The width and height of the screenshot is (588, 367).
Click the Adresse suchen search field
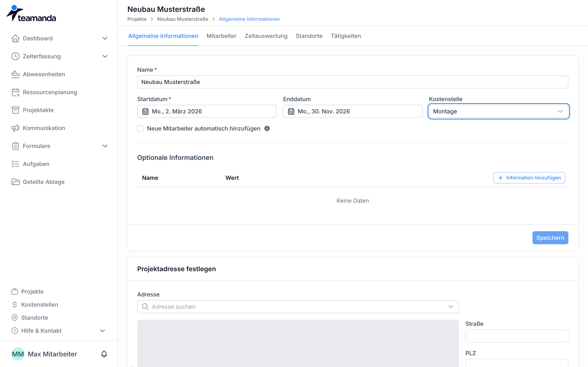(x=298, y=307)
